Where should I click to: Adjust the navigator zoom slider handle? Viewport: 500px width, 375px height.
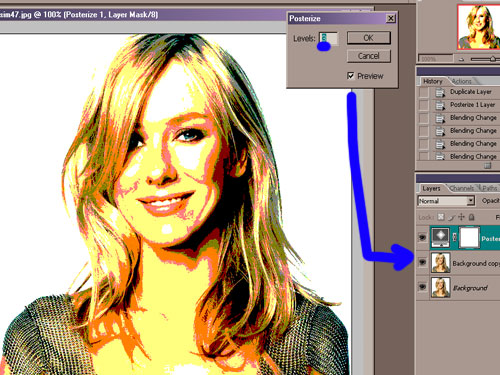tap(492, 59)
